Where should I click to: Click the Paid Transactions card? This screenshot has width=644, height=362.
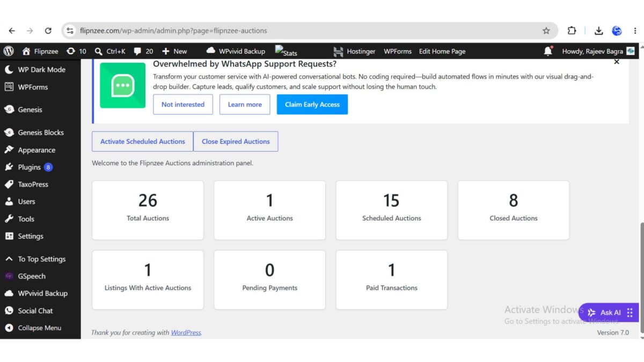(x=392, y=280)
